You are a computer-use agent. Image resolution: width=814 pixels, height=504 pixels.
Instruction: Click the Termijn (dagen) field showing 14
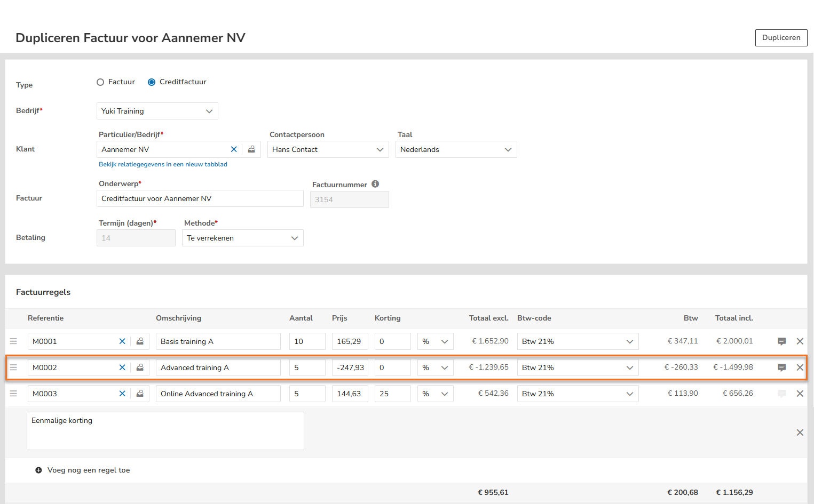click(x=136, y=238)
